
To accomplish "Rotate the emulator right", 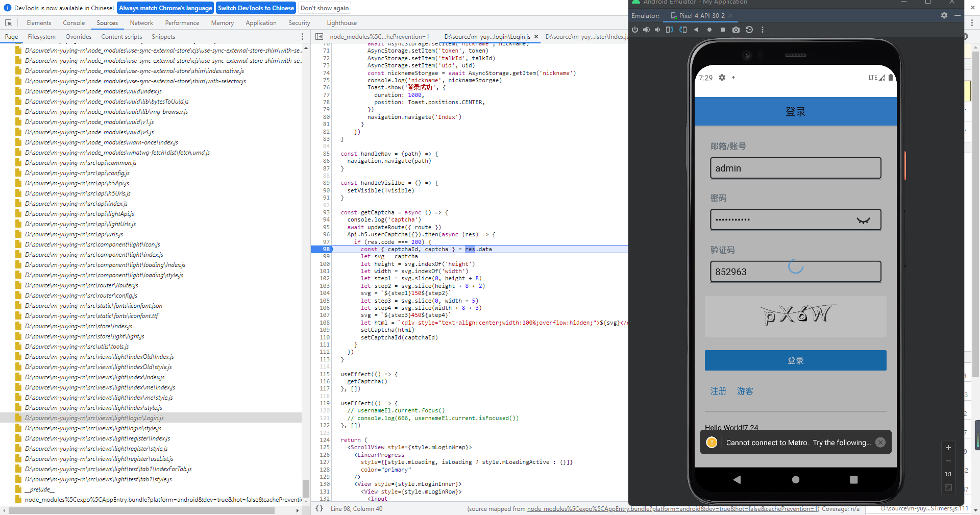I will [x=683, y=30].
